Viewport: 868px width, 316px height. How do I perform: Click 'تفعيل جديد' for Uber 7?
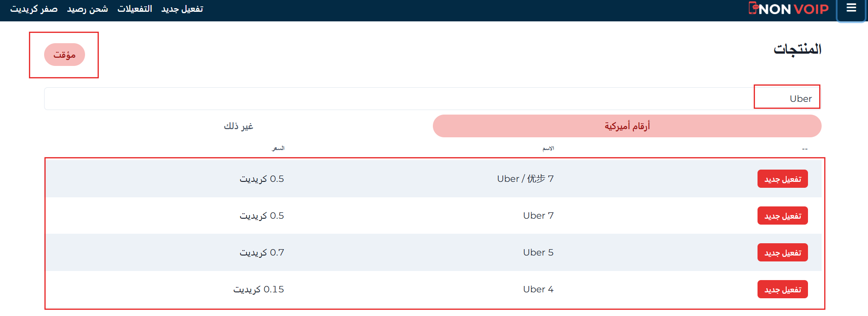782,216
